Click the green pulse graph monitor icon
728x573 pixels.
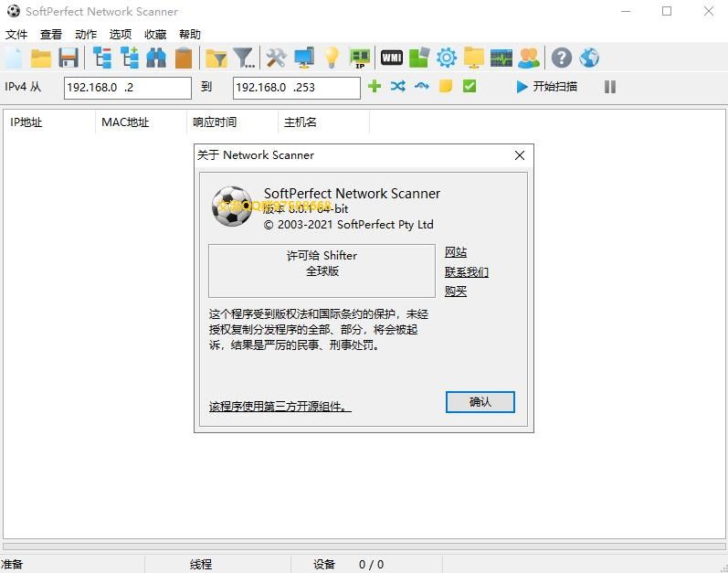tap(501, 58)
